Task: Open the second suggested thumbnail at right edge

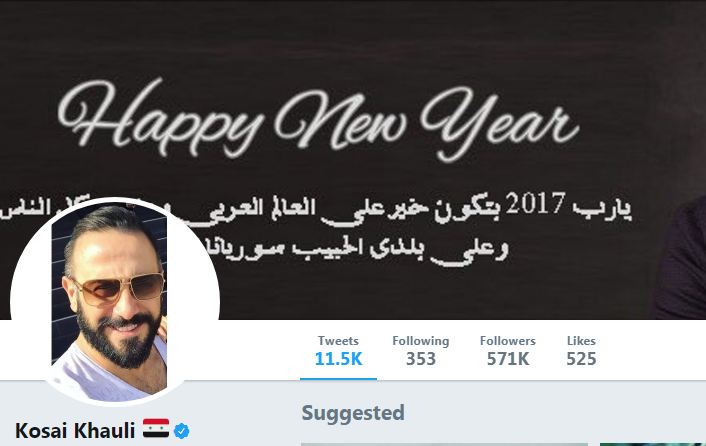Action: [653, 444]
